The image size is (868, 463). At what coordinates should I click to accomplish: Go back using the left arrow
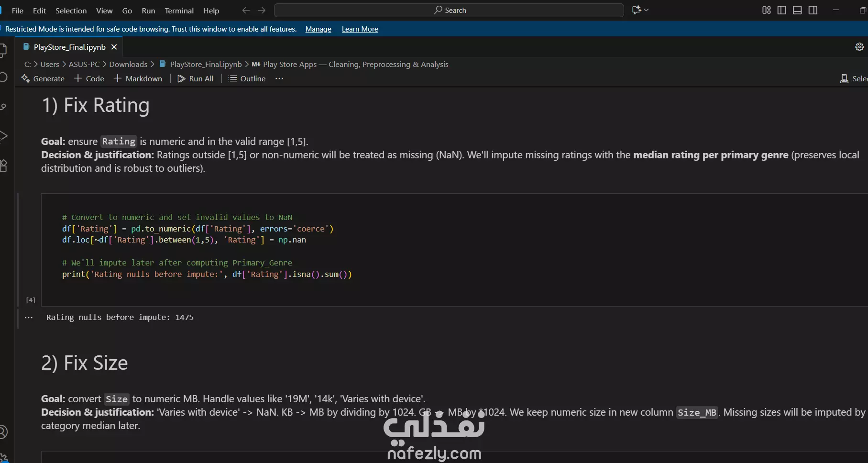pos(246,10)
